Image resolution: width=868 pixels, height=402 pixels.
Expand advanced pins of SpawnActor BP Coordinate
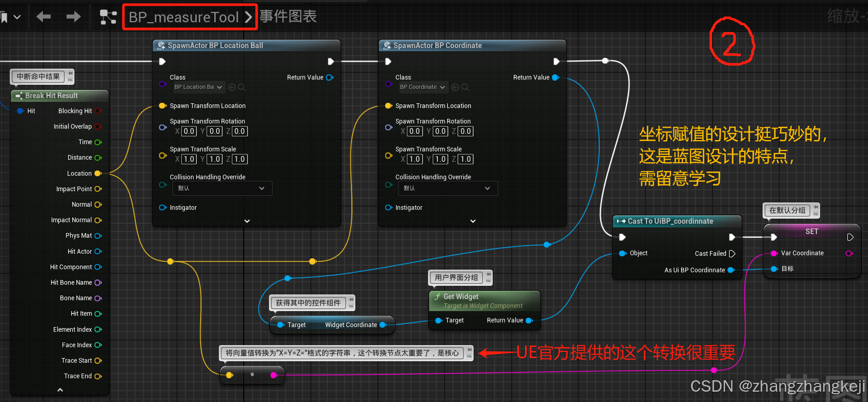coord(473,221)
